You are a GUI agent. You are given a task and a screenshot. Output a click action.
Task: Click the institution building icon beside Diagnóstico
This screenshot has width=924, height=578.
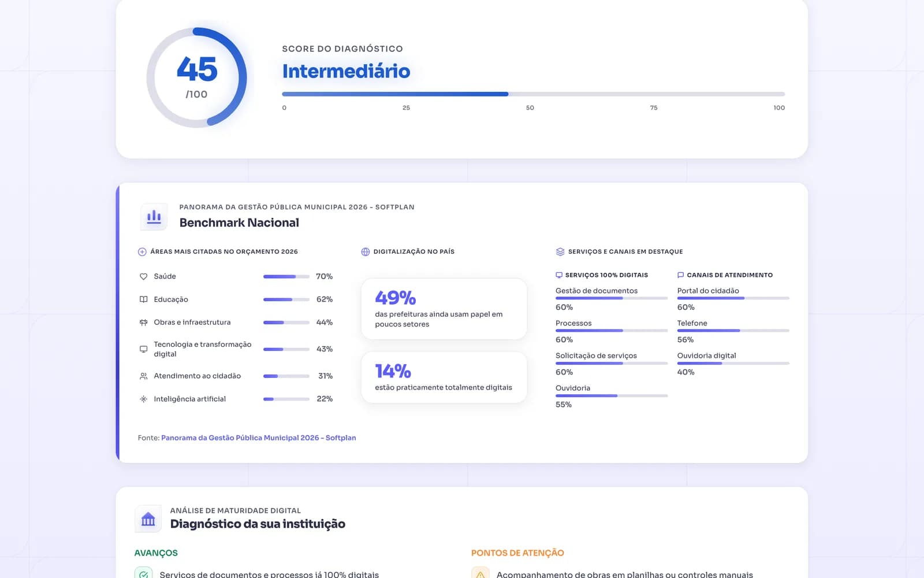point(148,518)
